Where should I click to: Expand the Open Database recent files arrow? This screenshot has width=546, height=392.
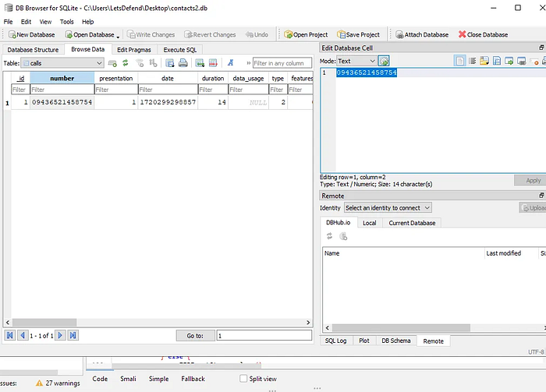pos(118,37)
